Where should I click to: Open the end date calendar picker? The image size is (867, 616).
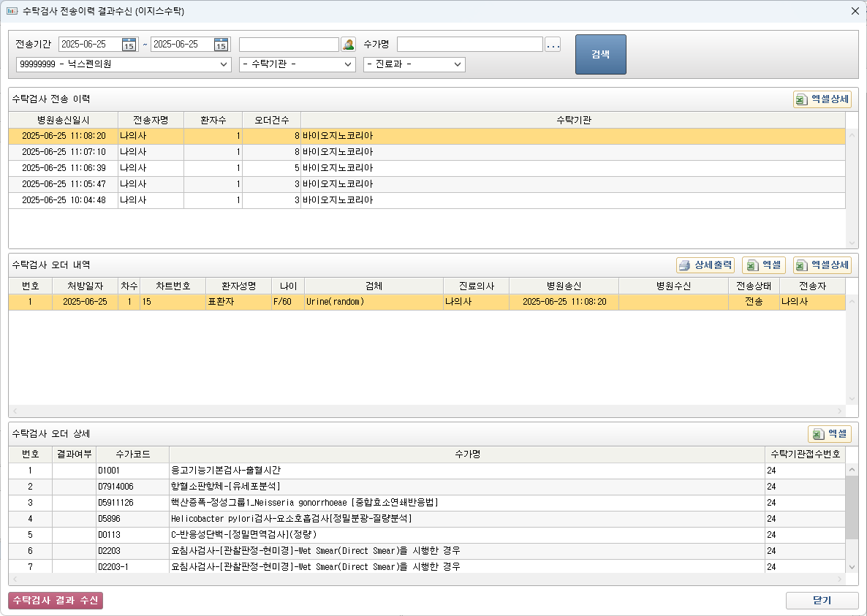pos(221,45)
